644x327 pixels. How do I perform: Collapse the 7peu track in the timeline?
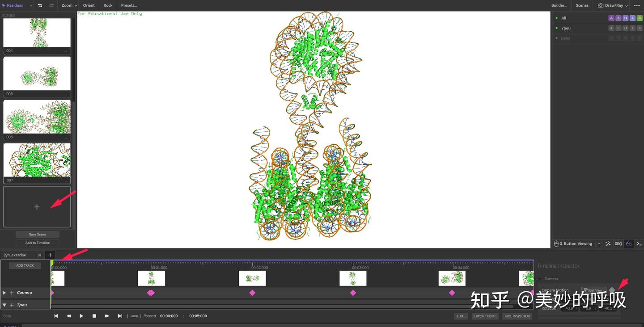[x=4, y=305]
